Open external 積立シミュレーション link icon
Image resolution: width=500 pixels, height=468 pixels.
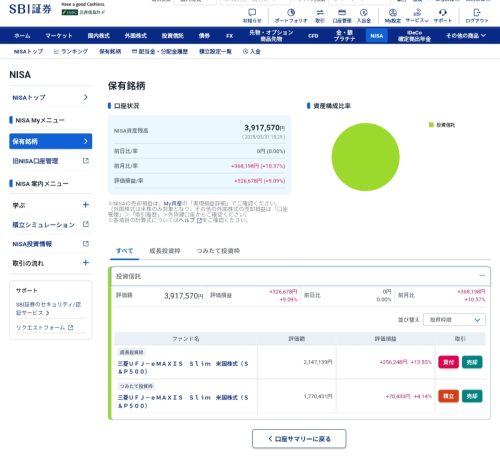pos(86,224)
